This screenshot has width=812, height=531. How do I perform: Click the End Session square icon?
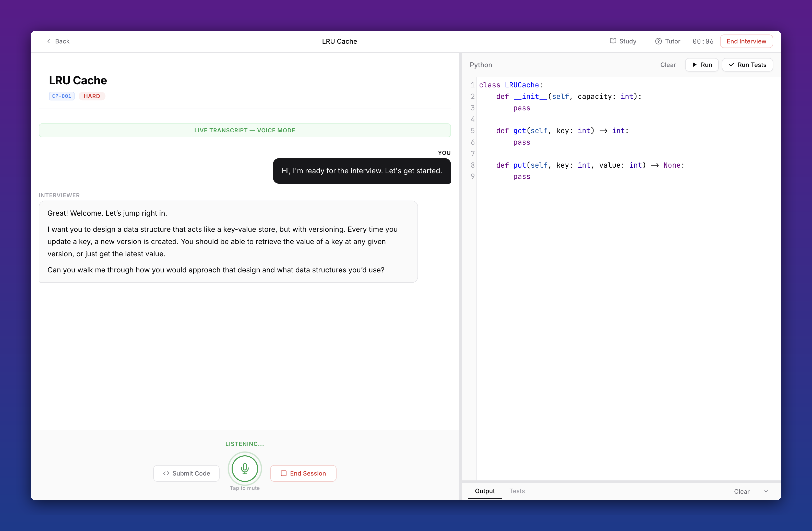point(283,473)
